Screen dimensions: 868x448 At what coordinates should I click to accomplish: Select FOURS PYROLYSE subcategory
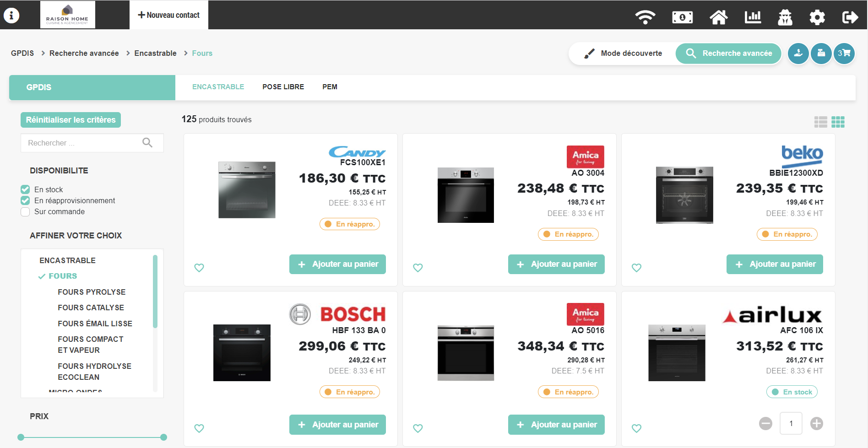(x=92, y=292)
